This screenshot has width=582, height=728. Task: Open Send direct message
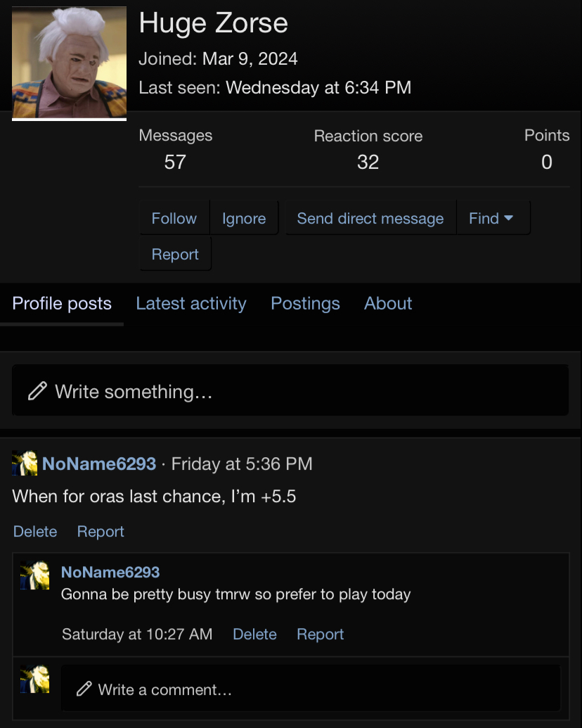click(x=370, y=219)
